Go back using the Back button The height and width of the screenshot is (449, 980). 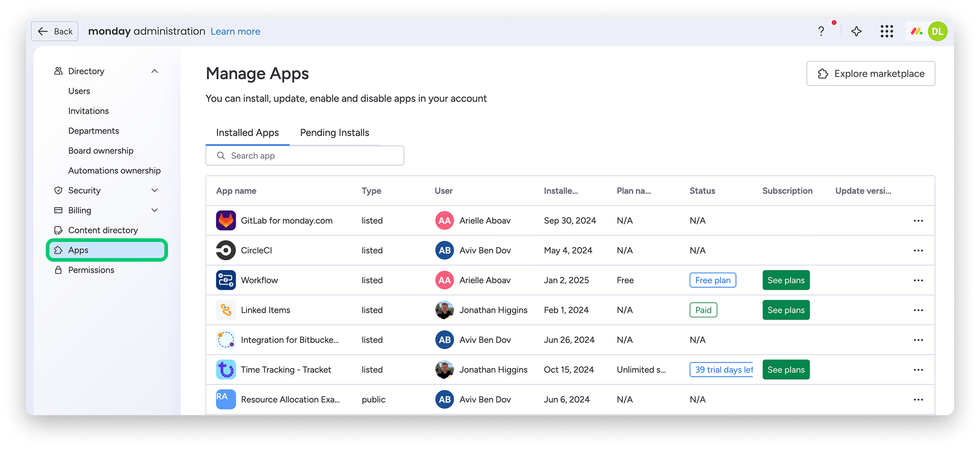tap(55, 31)
